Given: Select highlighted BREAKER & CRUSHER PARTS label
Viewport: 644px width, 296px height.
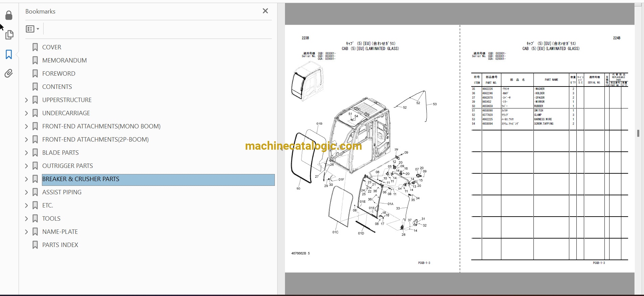Looking at the screenshot, I should 81,179.
